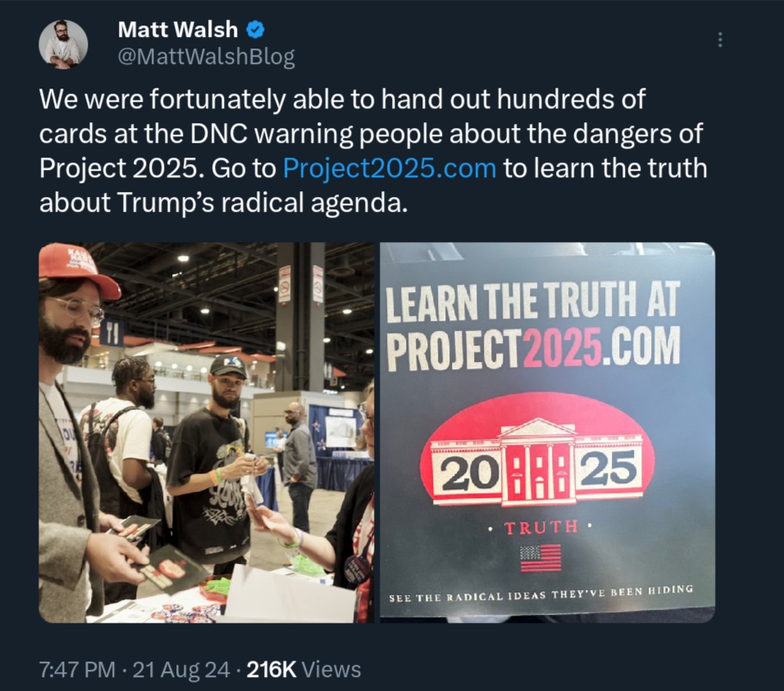Open the @MattWalshBlog handle link
Viewport: 784px width, 691px height.
click(206, 57)
